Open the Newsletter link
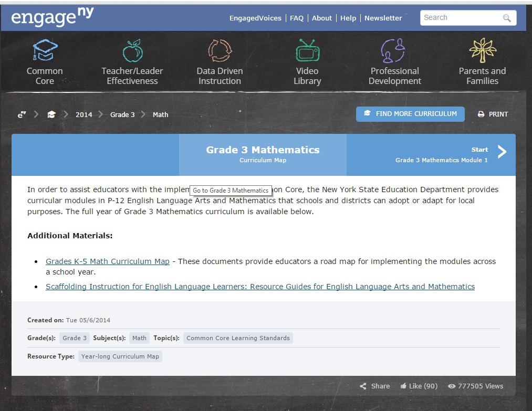The width and height of the screenshot is (532, 411). tap(383, 18)
